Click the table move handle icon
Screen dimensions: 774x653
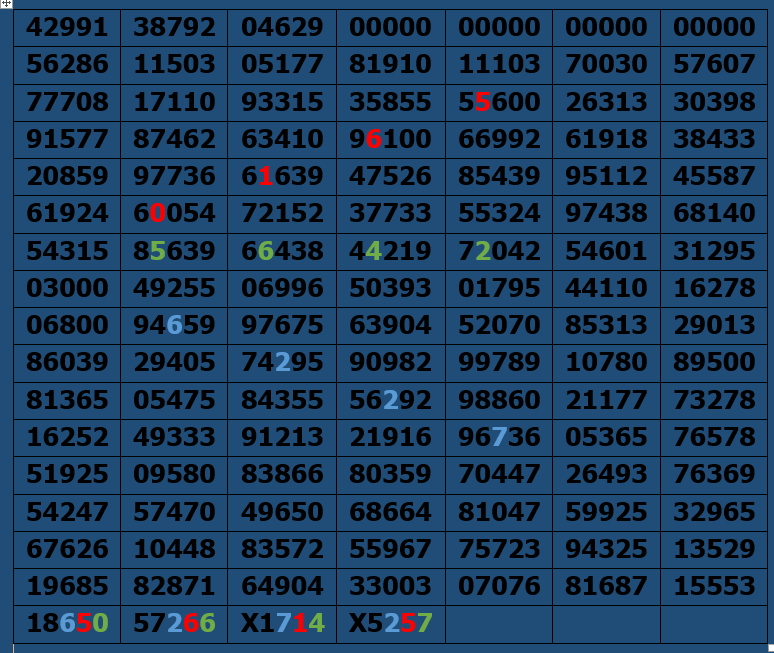tap(6, 5)
